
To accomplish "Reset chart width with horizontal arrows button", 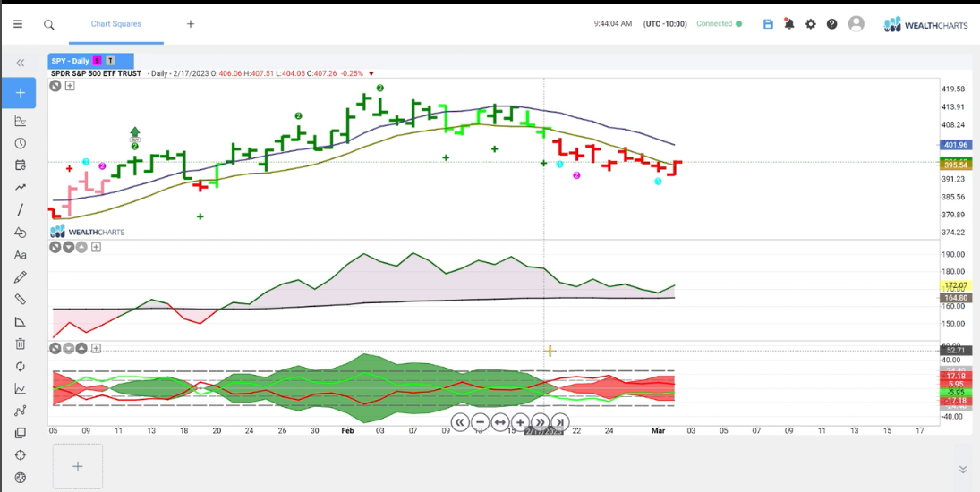I will click(x=500, y=422).
